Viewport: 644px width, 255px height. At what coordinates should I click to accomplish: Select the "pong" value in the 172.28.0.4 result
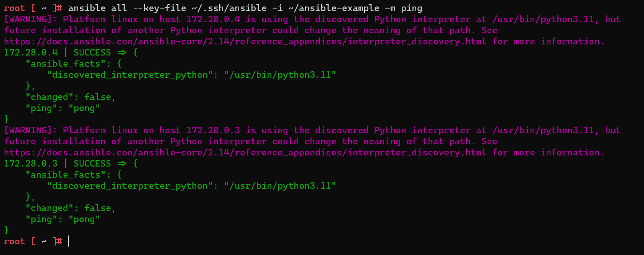pos(84,108)
